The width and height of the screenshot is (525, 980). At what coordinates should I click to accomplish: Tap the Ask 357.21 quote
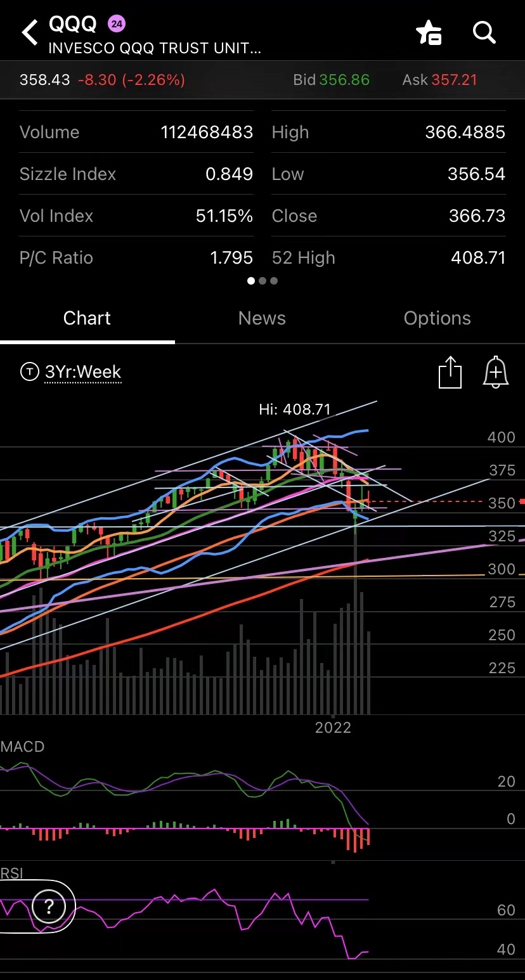(439, 80)
